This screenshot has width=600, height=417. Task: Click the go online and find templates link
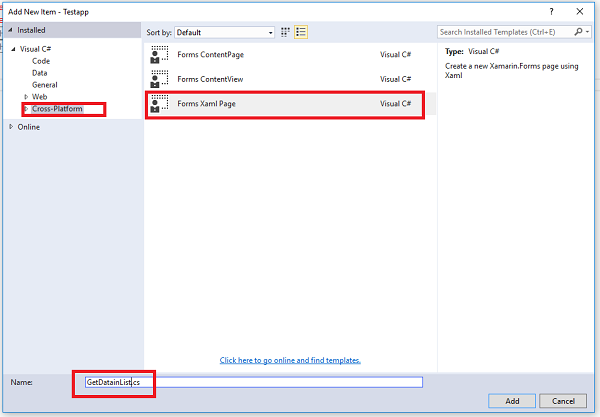click(x=290, y=360)
